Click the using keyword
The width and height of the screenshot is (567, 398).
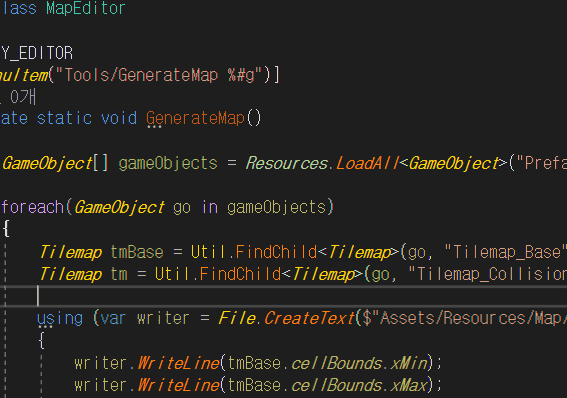60,318
